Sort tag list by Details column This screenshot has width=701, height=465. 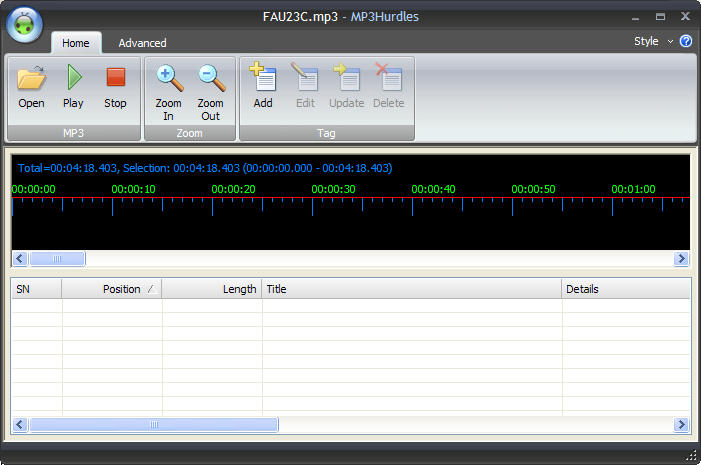[626, 289]
